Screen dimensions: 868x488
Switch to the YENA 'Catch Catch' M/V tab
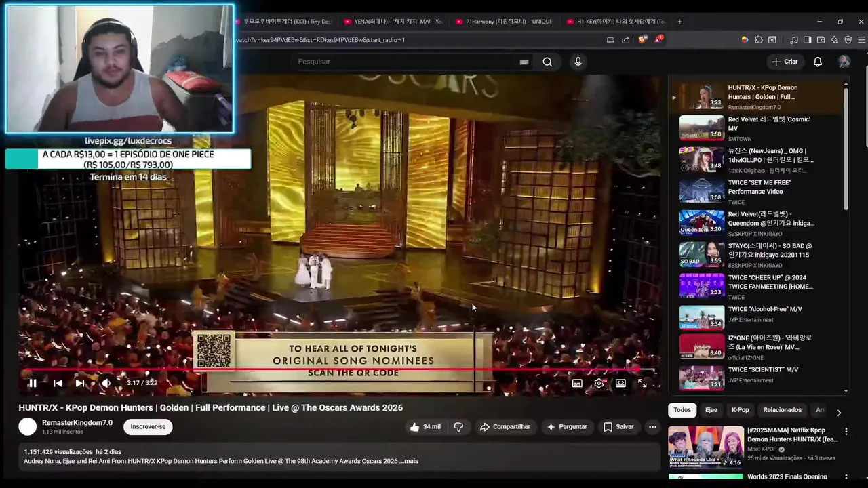point(393,22)
